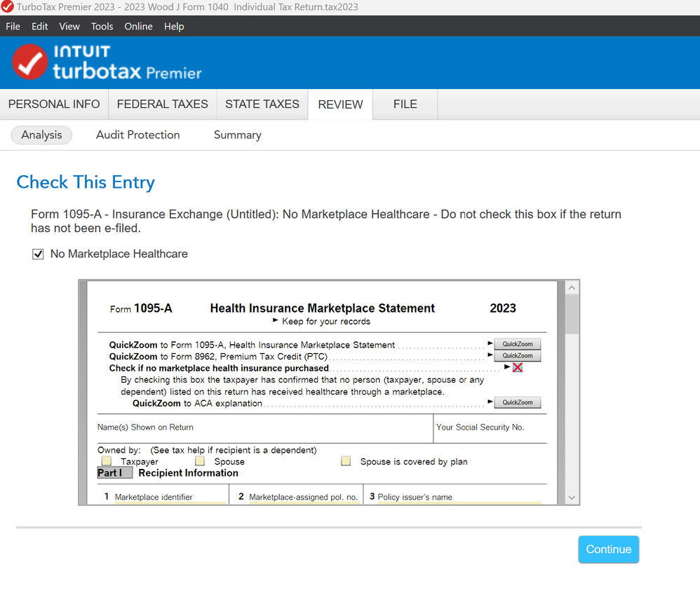QuickZoom to ACA explanation
Screen dimensions: 700x595
(x=518, y=402)
